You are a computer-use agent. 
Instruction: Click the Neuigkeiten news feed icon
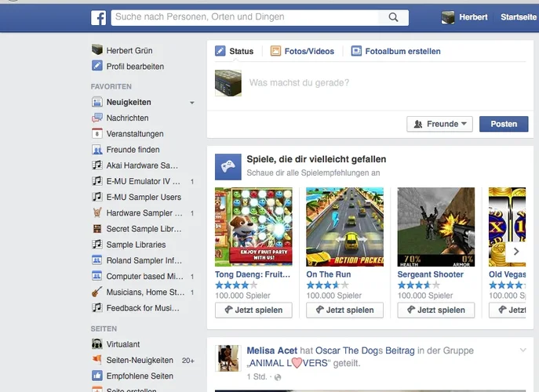(x=97, y=102)
